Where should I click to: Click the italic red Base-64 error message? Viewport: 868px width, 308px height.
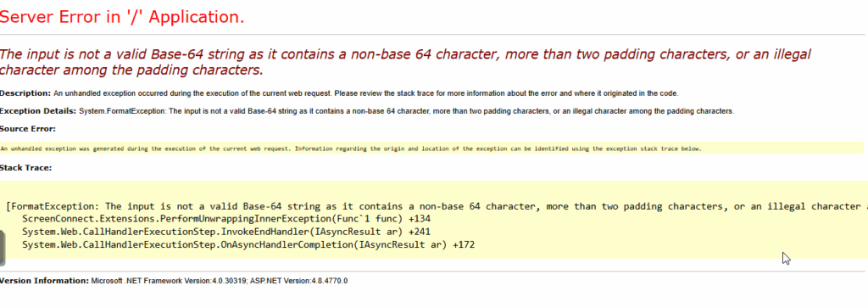[405, 62]
